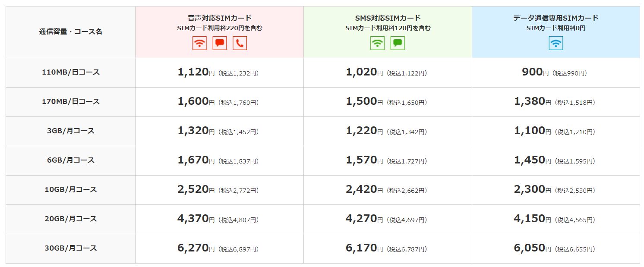The image size is (644, 267).
Task: Select the データ通信専用SIMカード column header
Action: tap(556, 18)
